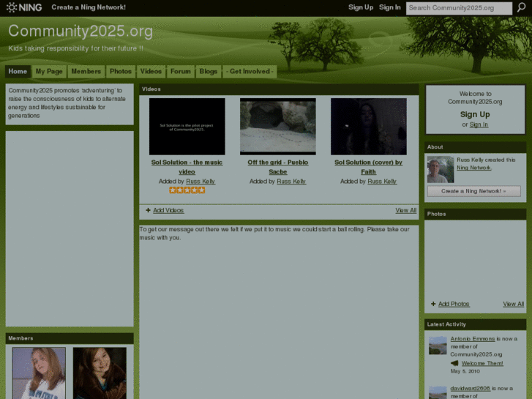The width and height of the screenshot is (532, 399).
Task: Click Sign In in the top bar
Action: point(390,7)
